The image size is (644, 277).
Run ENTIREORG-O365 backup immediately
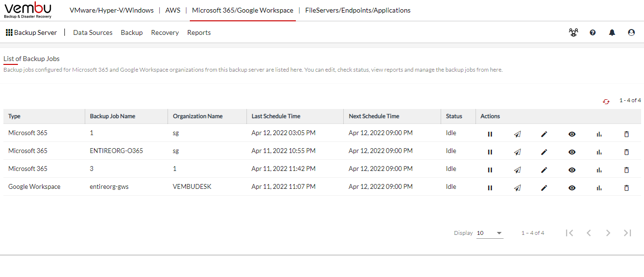517,152
